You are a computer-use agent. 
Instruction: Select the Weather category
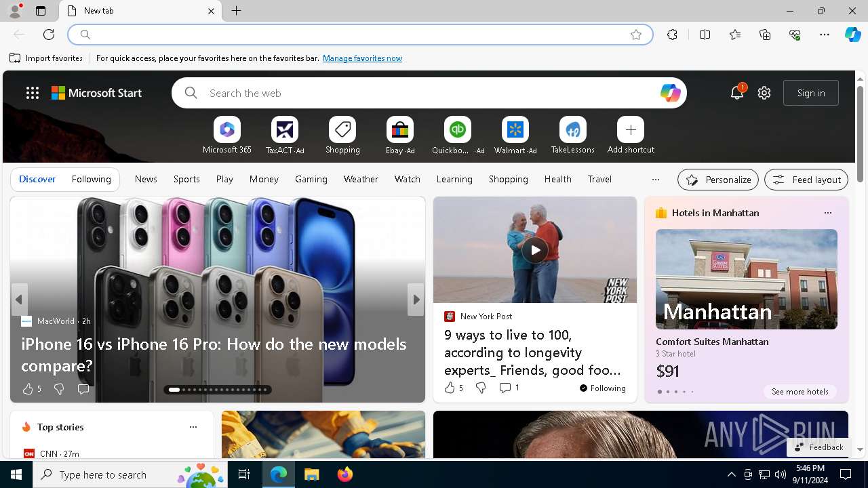pyautogui.click(x=361, y=179)
